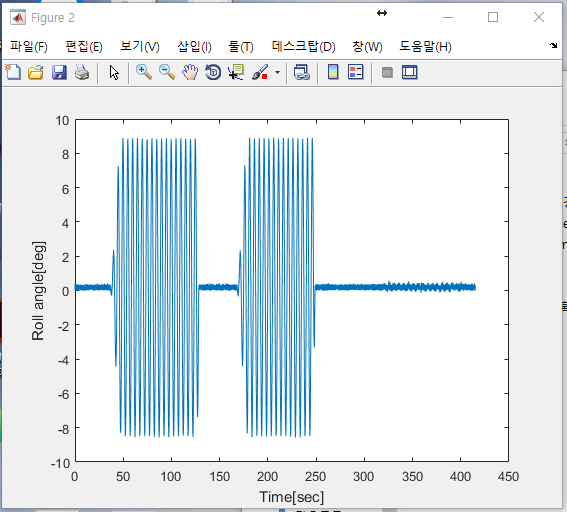567x512 pixels.
Task: Open the 데스크탑(D) menu
Action: pyautogui.click(x=303, y=46)
